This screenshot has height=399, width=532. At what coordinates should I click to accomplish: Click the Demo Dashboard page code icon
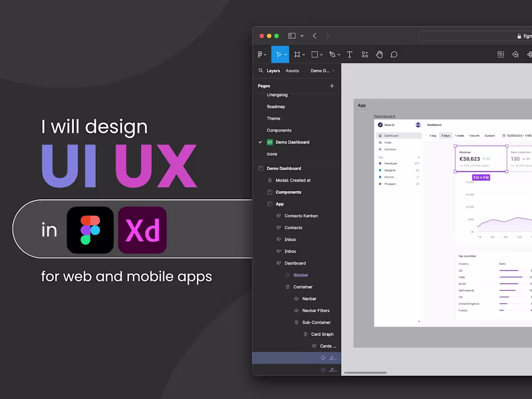click(270, 142)
